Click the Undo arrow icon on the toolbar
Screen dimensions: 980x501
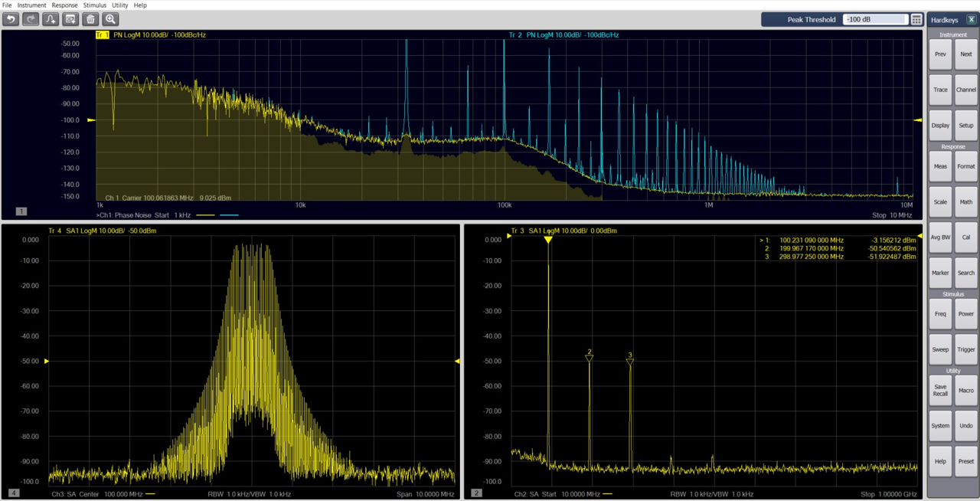click(x=10, y=19)
